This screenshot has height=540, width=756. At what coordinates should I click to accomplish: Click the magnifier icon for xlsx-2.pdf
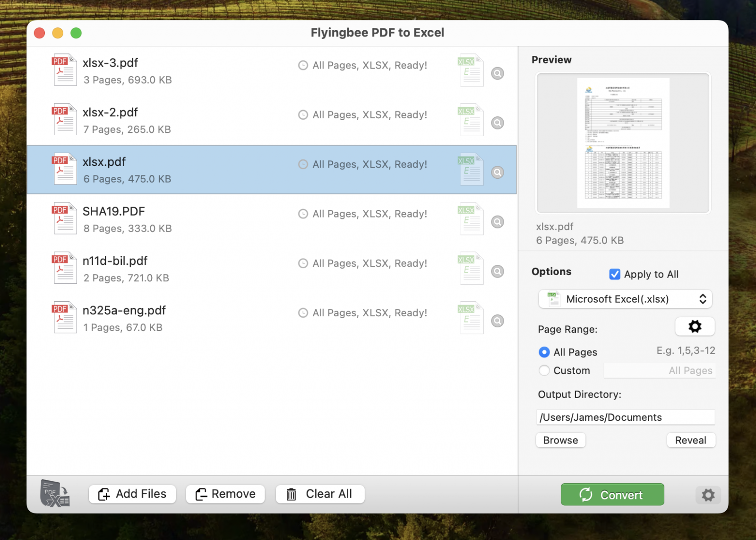(498, 123)
